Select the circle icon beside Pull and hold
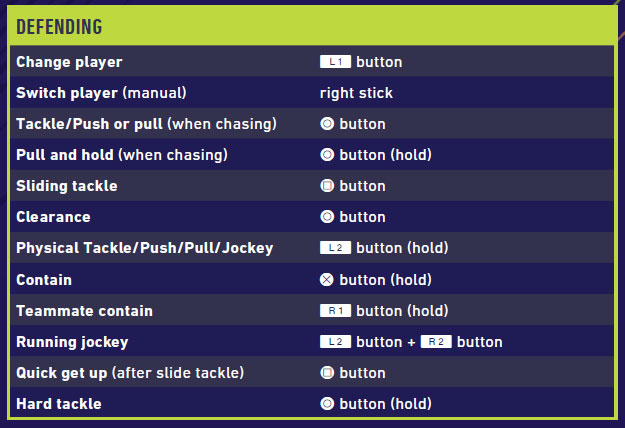Viewport: 625px width, 428px height. [x=326, y=155]
